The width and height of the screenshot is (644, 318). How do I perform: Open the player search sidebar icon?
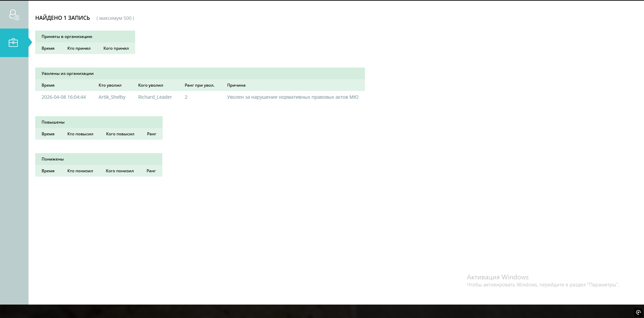pos(14,14)
